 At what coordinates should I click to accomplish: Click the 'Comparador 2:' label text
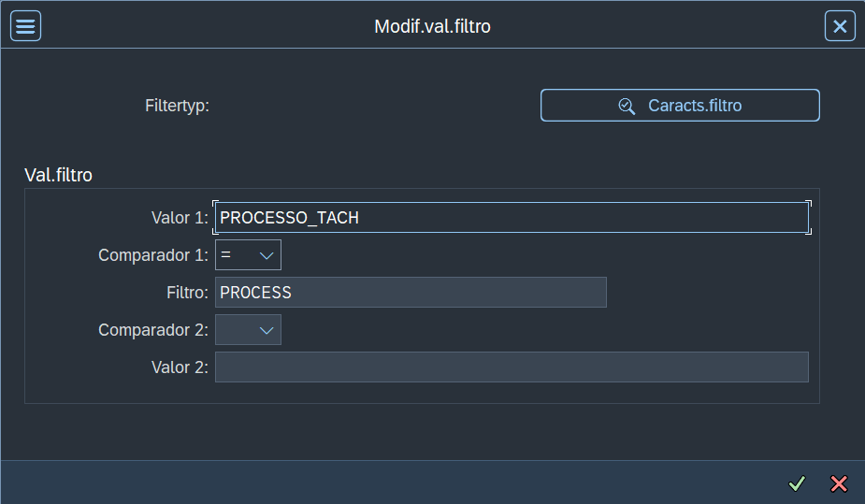point(153,330)
